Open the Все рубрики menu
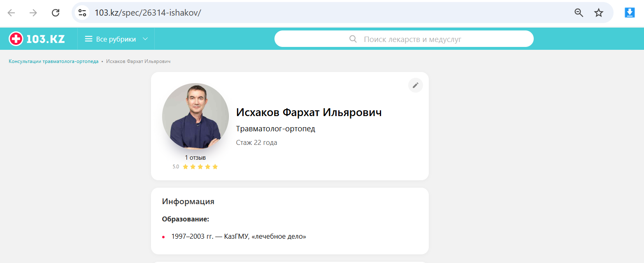Screen dimensions: 644x263 (116, 39)
